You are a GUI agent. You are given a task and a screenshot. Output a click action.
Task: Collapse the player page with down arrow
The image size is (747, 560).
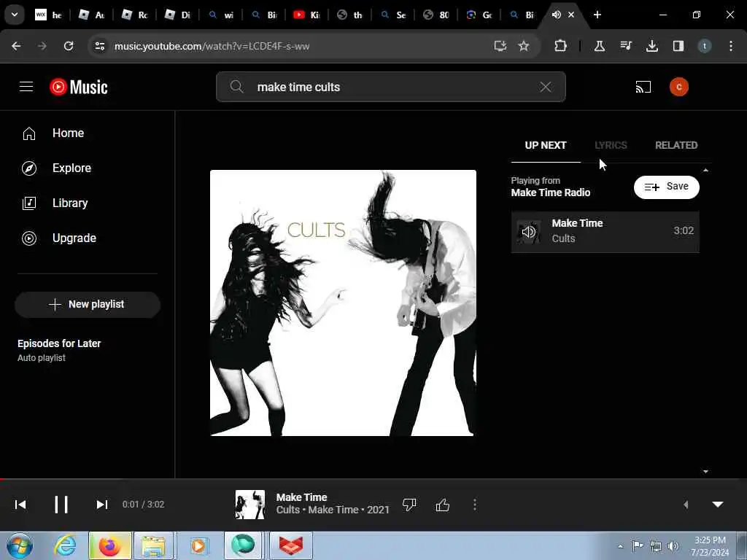click(x=718, y=505)
